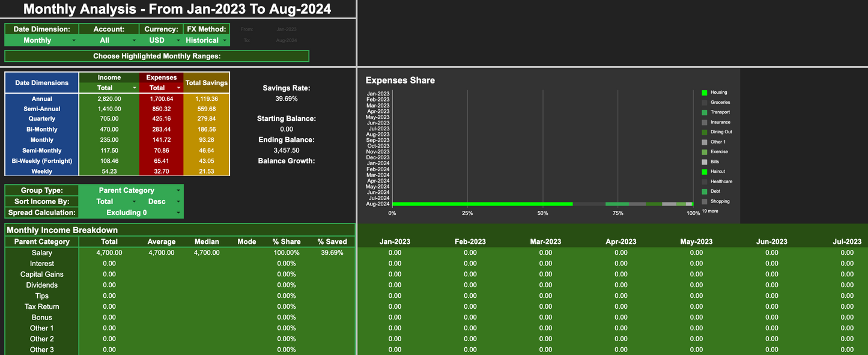The image size is (868, 355).
Task: Open Sort Income By dropdown showing Total
Action: [109, 201]
